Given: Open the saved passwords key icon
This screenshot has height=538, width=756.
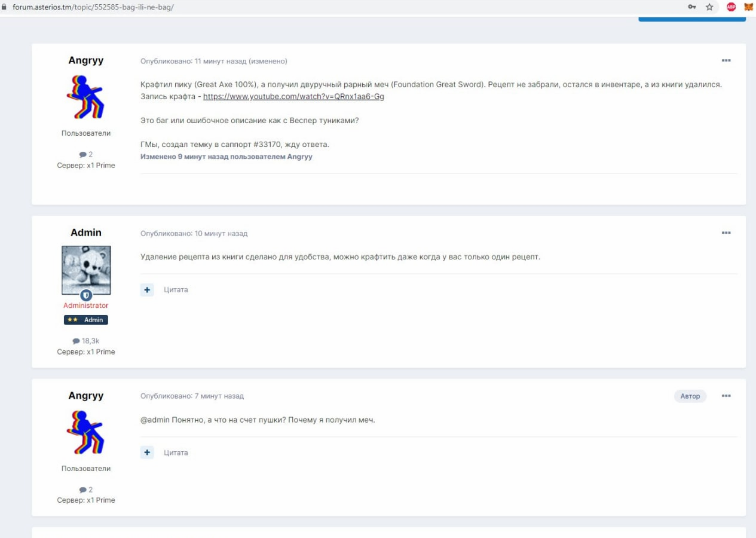Looking at the screenshot, I should pyautogui.click(x=692, y=7).
